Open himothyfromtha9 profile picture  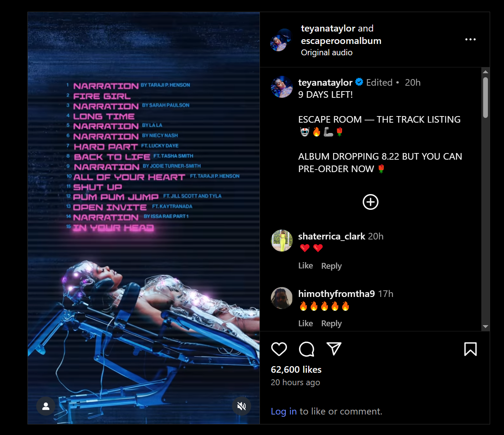tap(282, 298)
